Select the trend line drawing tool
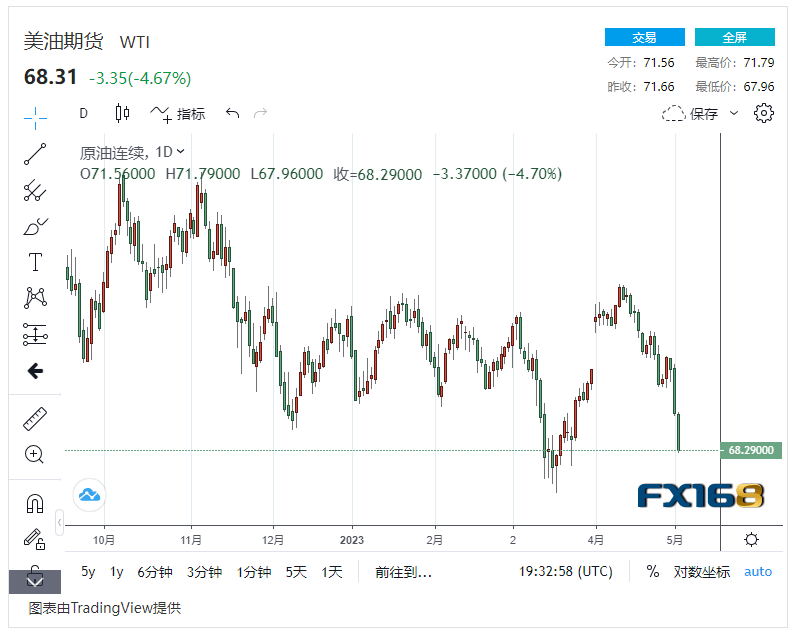The image size is (797, 632). 35,154
